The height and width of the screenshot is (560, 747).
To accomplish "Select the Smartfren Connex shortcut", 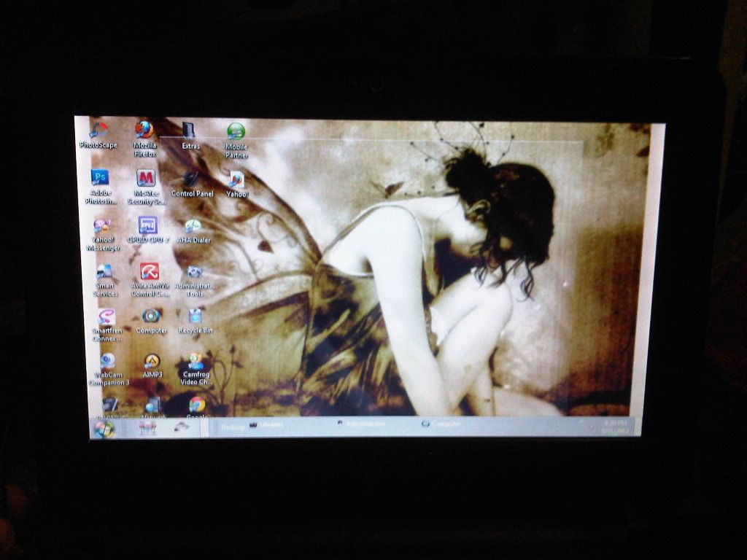I will (x=107, y=325).
